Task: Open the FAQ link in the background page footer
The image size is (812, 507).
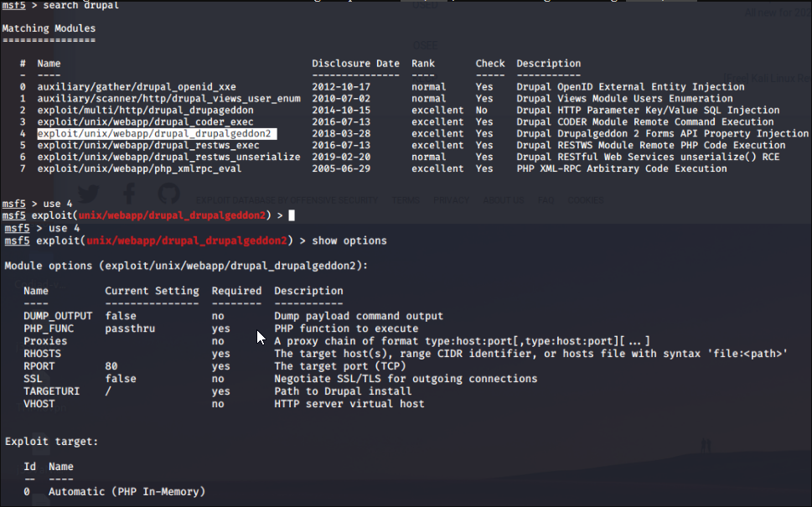Action: 546,200
